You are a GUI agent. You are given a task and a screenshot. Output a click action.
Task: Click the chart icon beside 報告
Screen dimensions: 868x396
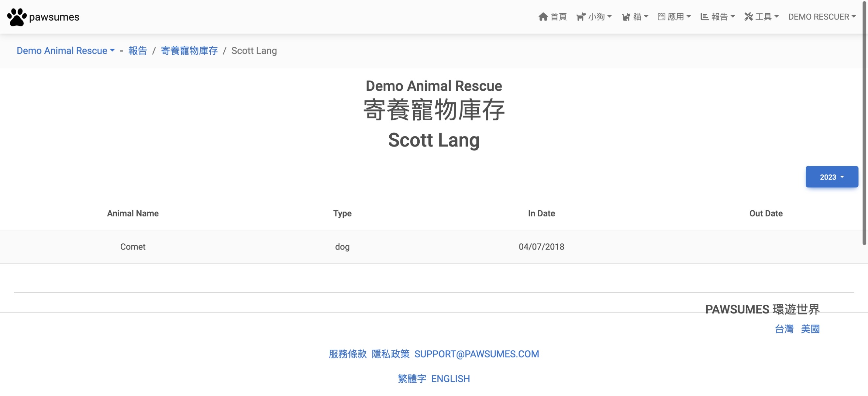click(704, 17)
